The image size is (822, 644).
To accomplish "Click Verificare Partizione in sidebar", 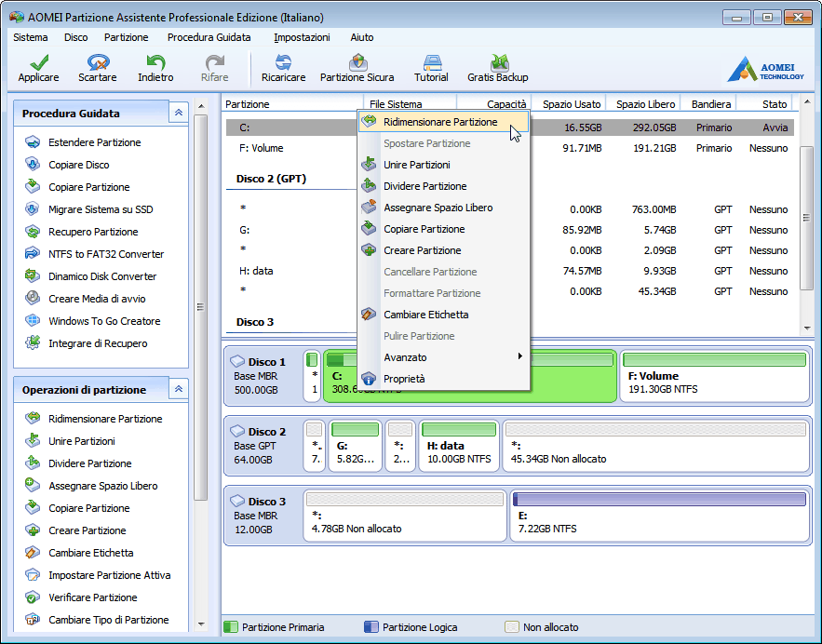I will click(92, 597).
